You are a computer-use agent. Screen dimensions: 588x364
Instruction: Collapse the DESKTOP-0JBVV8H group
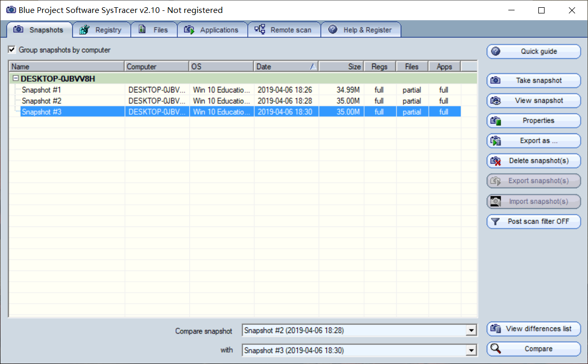(x=16, y=79)
